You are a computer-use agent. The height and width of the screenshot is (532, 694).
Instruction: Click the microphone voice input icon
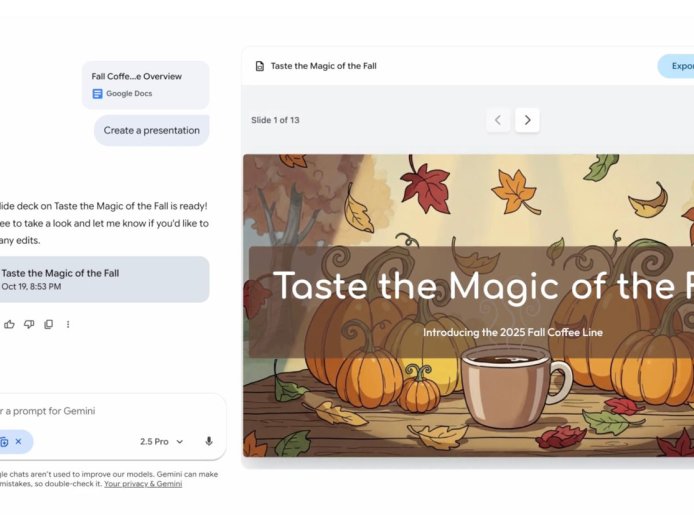[x=209, y=441]
